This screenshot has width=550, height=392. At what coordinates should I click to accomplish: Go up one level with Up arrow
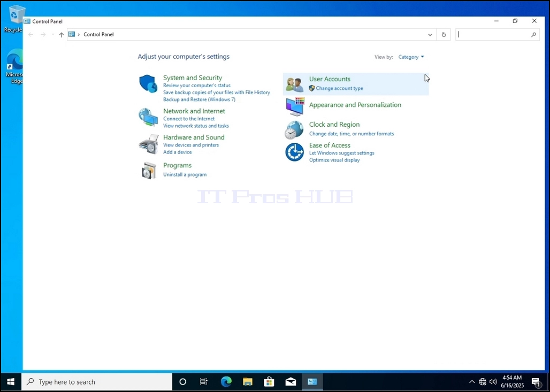coord(62,34)
